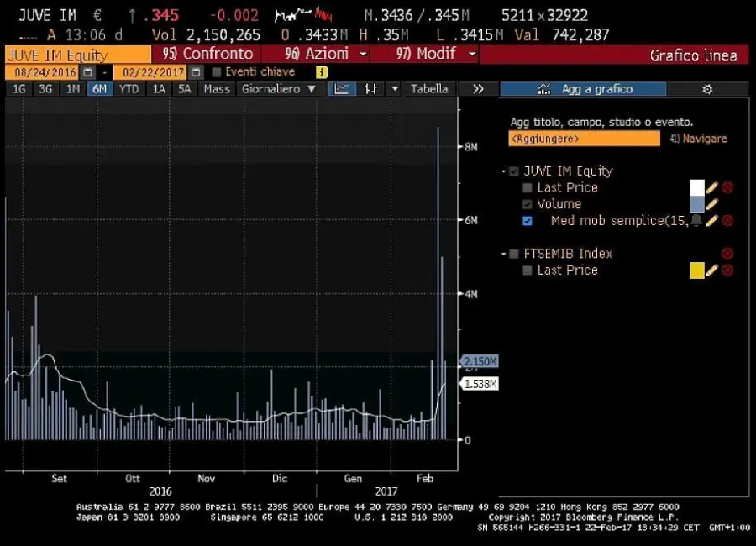Click the Aggiungere input field

[584, 139]
